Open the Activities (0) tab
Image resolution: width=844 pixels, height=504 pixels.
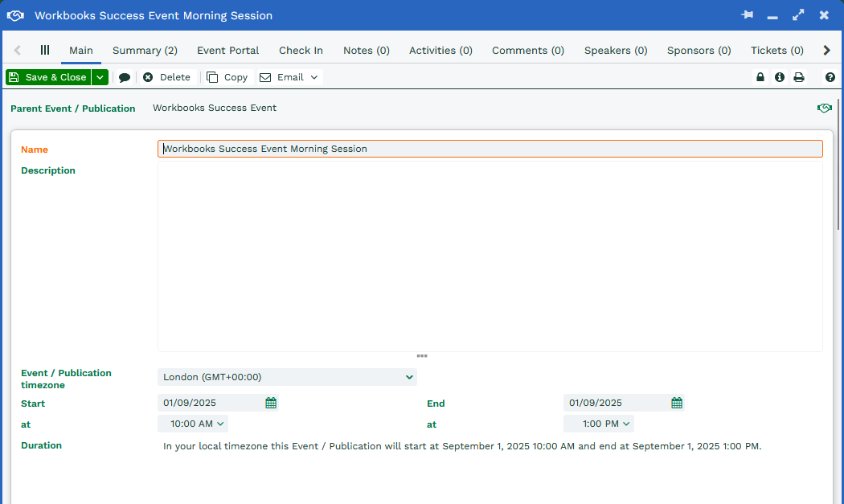click(x=440, y=50)
